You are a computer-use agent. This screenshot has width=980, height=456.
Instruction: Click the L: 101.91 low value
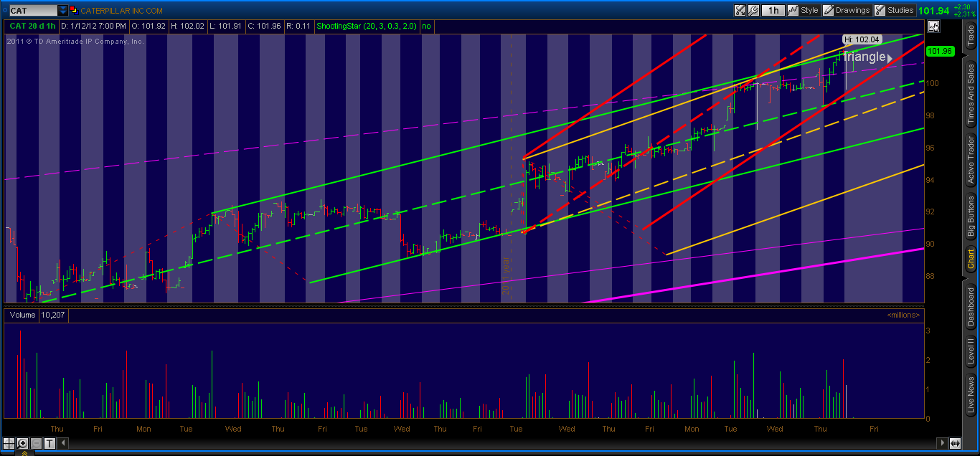(x=226, y=26)
